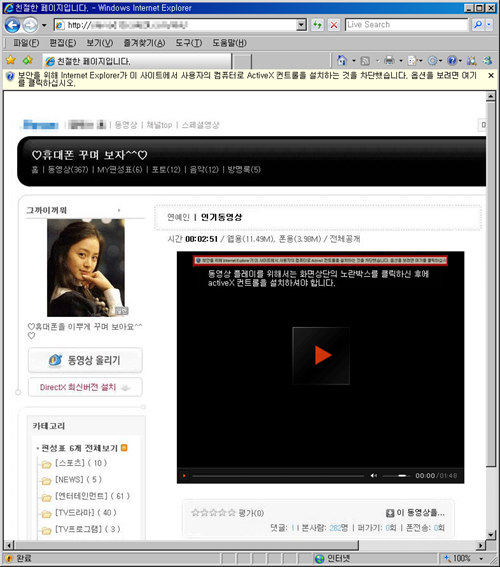This screenshot has width=500, height=567.
Task: Click the horizontal scrollbar right arrow
Action: point(480,545)
